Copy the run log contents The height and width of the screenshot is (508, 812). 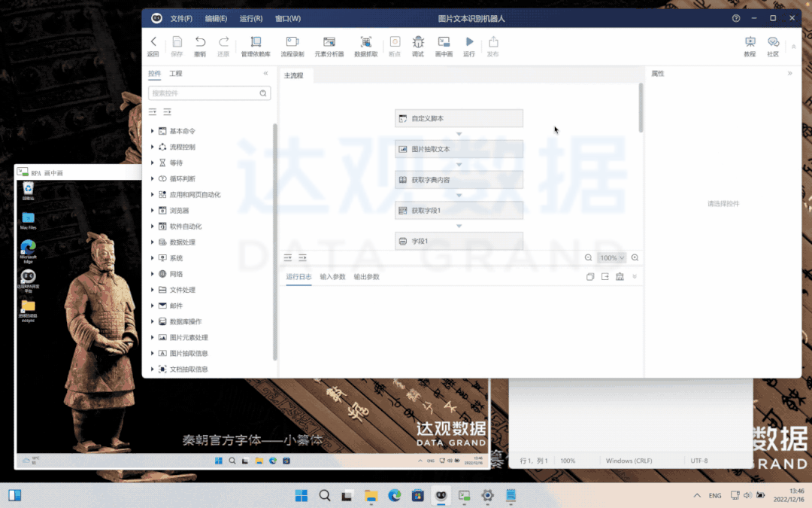tap(590, 277)
